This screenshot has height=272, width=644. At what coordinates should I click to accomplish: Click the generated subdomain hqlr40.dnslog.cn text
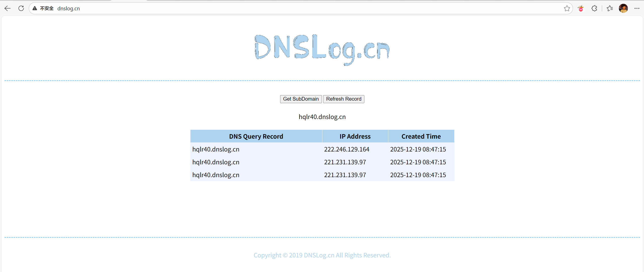(322, 117)
